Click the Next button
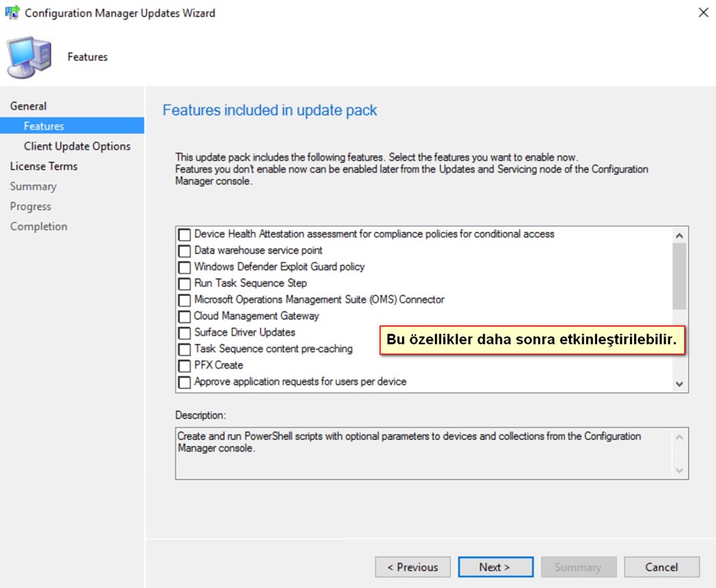This screenshot has width=716, height=588. [x=496, y=567]
